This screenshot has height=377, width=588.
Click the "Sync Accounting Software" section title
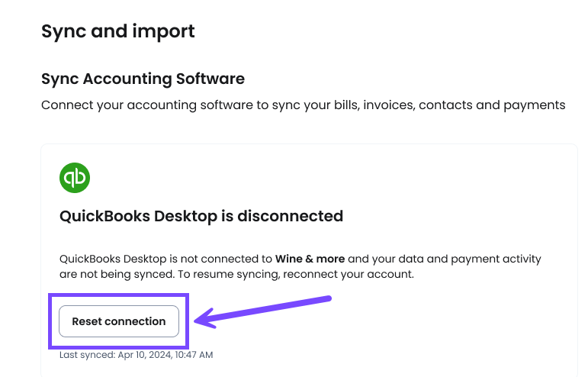pos(143,79)
